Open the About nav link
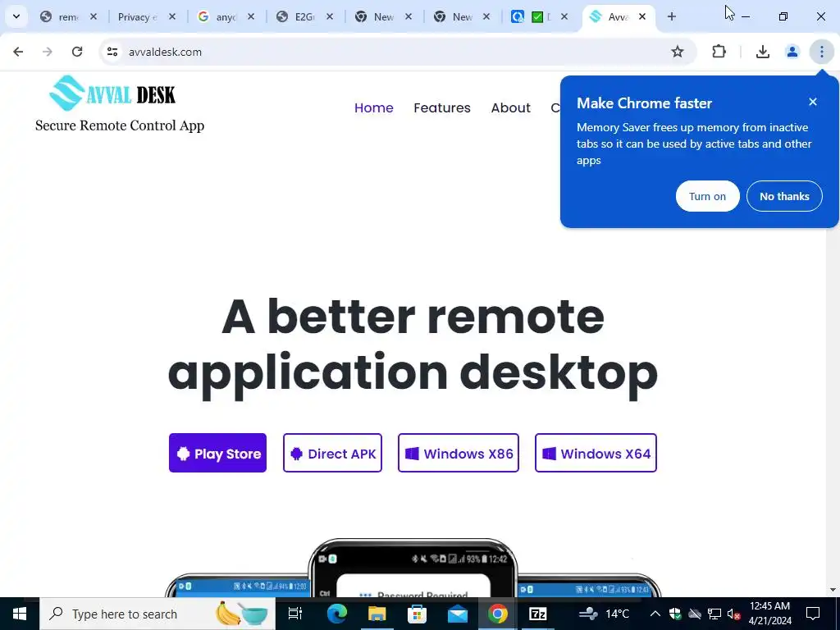This screenshot has width=840, height=630. point(510,107)
